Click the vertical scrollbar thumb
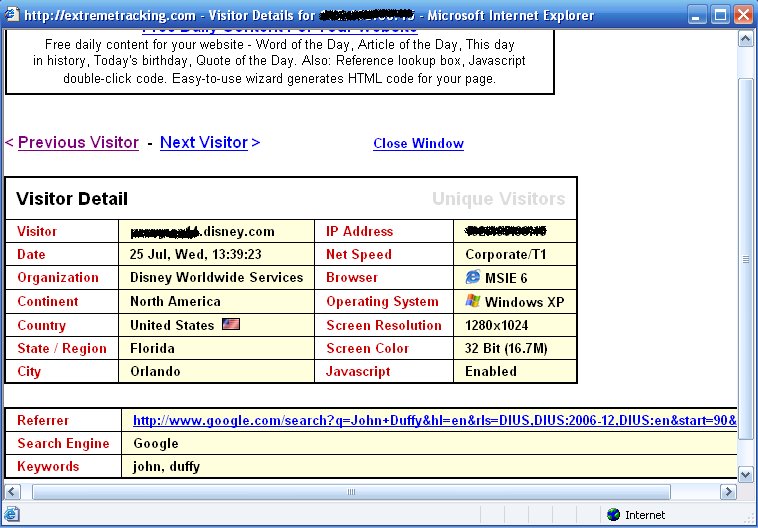 click(745, 260)
